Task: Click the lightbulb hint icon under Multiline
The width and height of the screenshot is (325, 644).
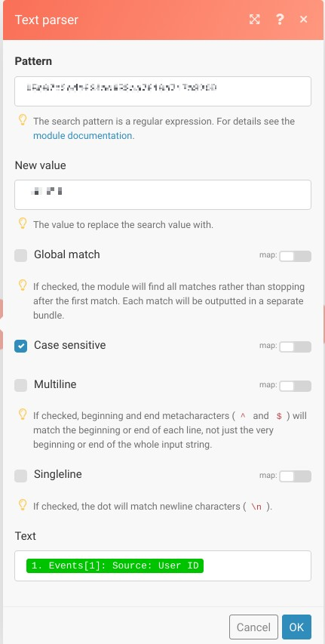Action: tap(23, 414)
